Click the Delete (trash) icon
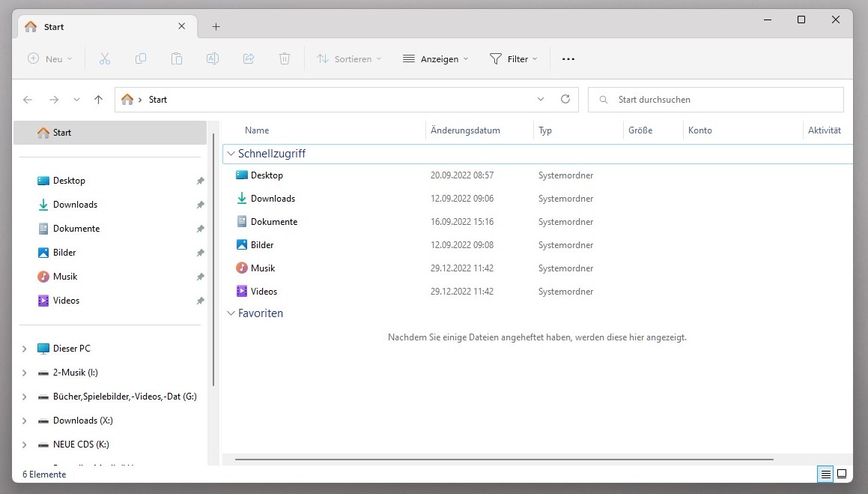This screenshot has height=494, width=868. [285, 58]
